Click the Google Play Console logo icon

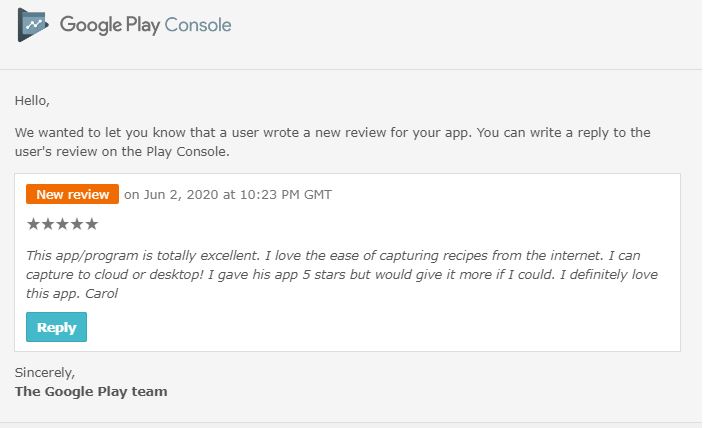(32, 25)
